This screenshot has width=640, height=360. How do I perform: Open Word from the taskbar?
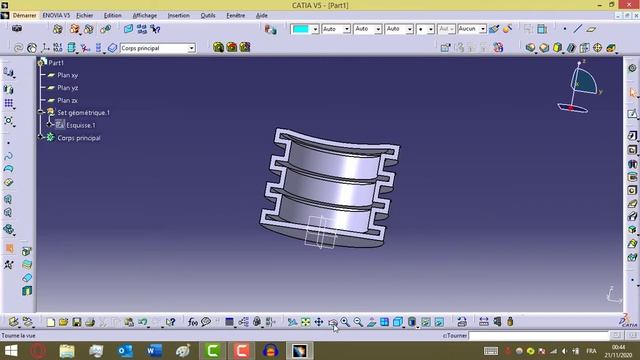[x=154, y=351]
